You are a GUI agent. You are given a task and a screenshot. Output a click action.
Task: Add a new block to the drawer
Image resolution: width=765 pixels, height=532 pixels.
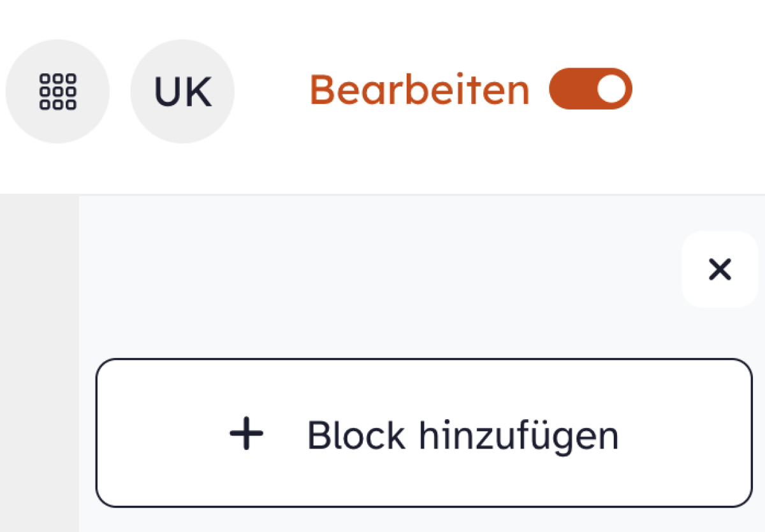pos(424,433)
